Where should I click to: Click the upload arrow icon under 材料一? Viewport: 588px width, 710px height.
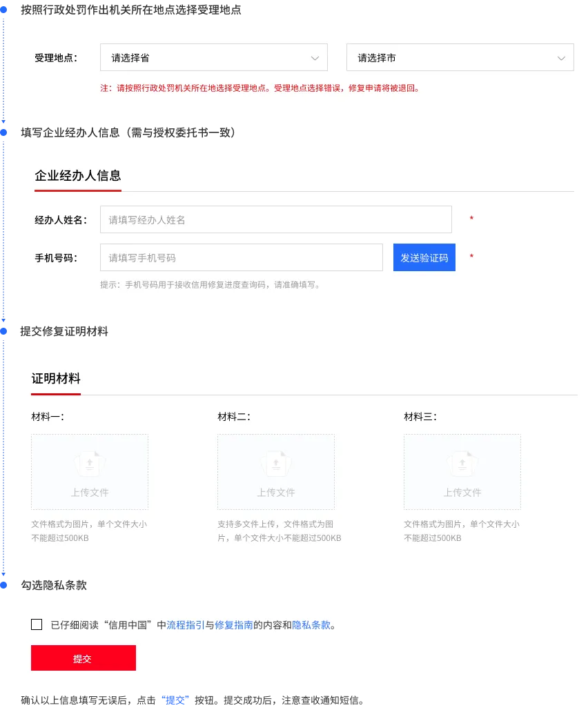90,463
